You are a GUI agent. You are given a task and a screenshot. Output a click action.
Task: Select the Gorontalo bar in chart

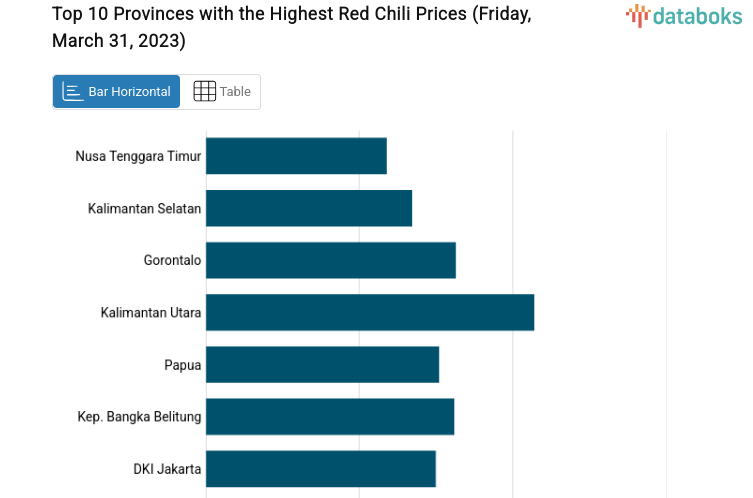click(x=331, y=260)
